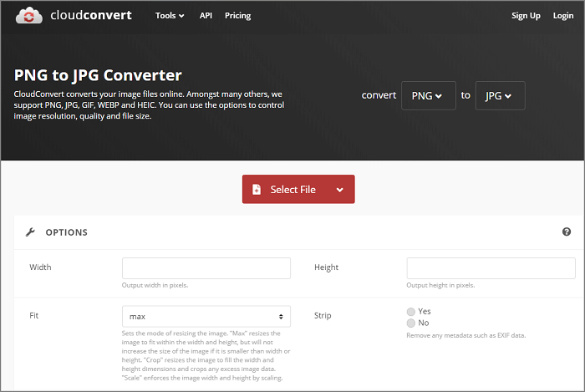Screen dimensions: 585x392
Task: Click the help question mark icon
Action: click(567, 232)
